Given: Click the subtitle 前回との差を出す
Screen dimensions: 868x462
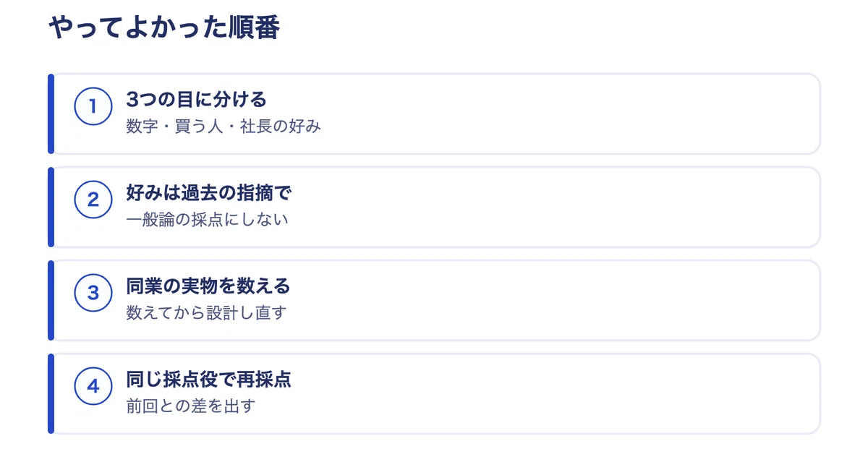Looking at the screenshot, I should 191,406.
